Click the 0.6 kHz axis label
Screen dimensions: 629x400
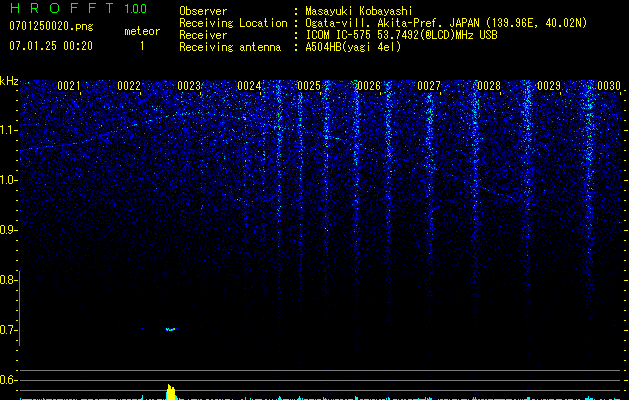click(8, 380)
